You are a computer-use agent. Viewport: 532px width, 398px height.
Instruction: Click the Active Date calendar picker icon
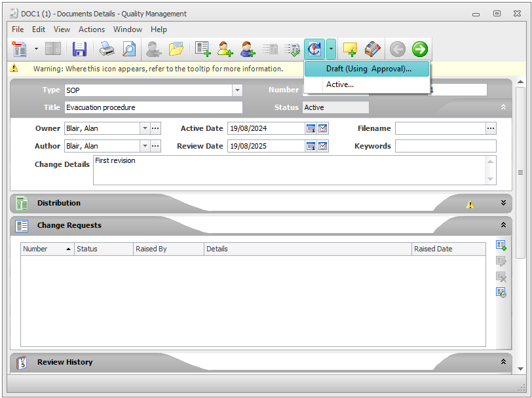point(311,129)
